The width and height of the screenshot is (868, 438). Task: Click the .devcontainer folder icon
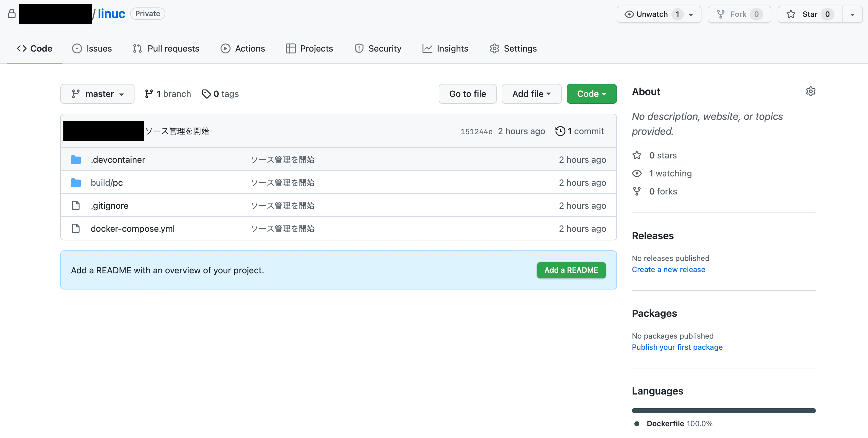(x=76, y=160)
